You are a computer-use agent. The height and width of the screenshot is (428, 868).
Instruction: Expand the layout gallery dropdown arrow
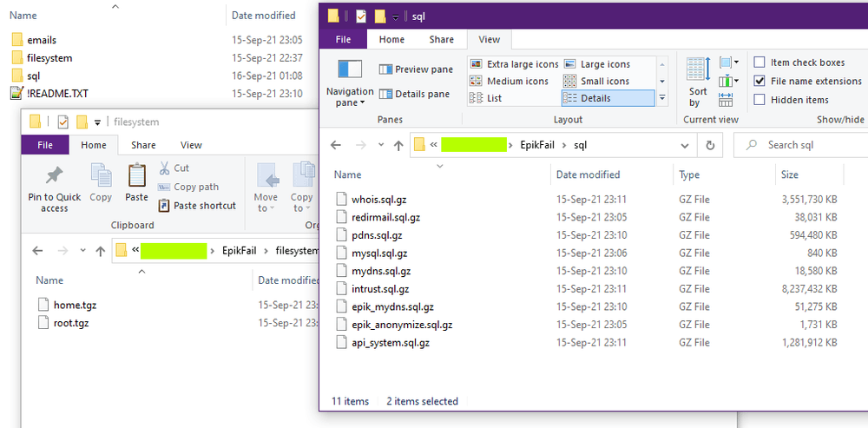[662, 98]
